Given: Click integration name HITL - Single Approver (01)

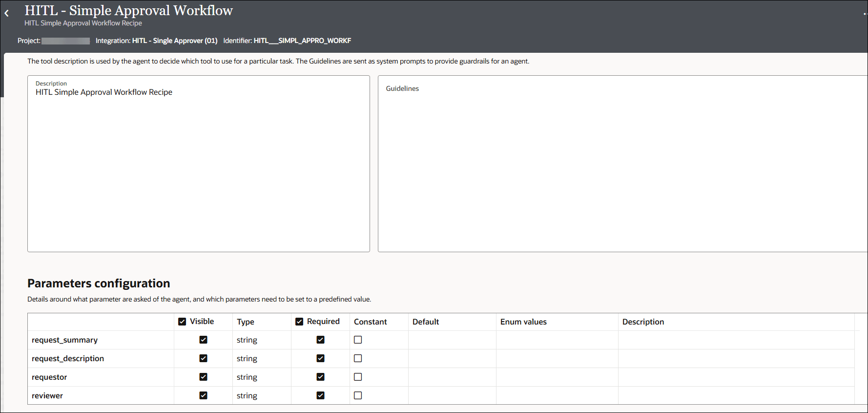Looking at the screenshot, I should point(175,41).
